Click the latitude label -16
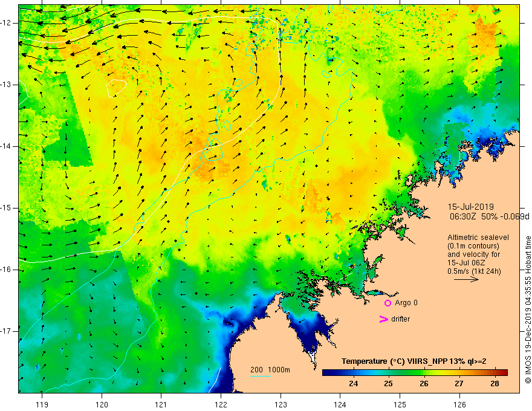Viewport: 532px width, 411px height. (6, 270)
